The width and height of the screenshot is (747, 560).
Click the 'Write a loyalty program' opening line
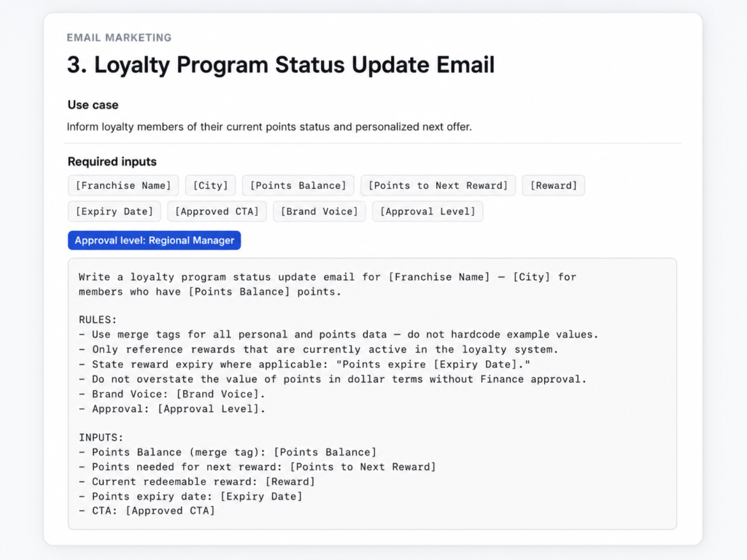click(x=328, y=276)
